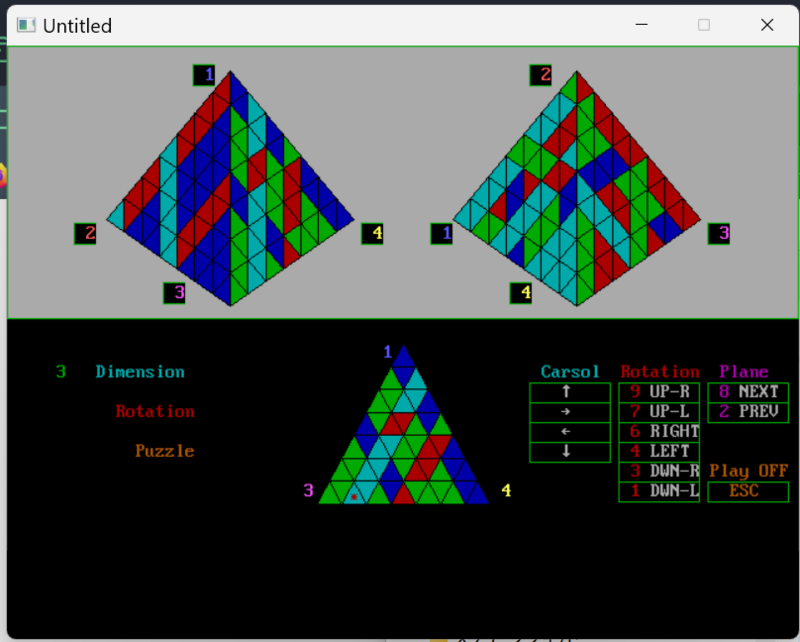
Task: Select the 4 LEFT rotation option
Action: (659, 452)
